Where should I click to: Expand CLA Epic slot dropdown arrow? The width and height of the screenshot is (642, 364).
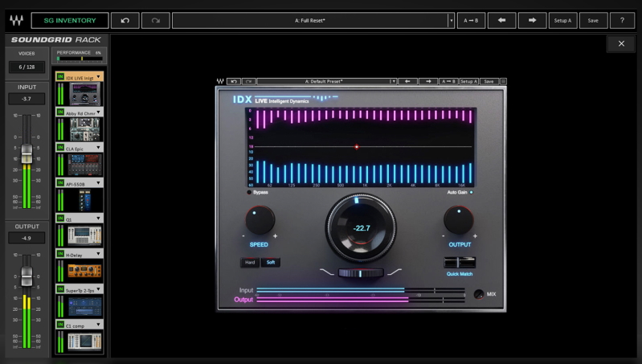tap(98, 147)
